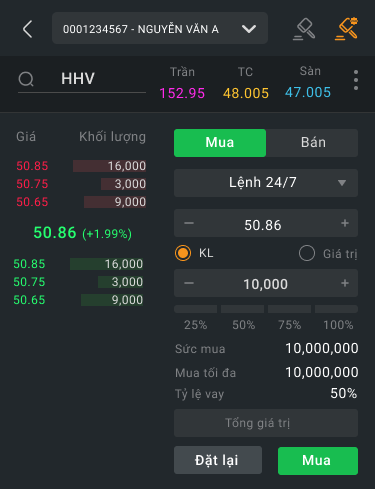Switch to the Bán tab
This screenshot has width=375, height=489.
pos(312,143)
